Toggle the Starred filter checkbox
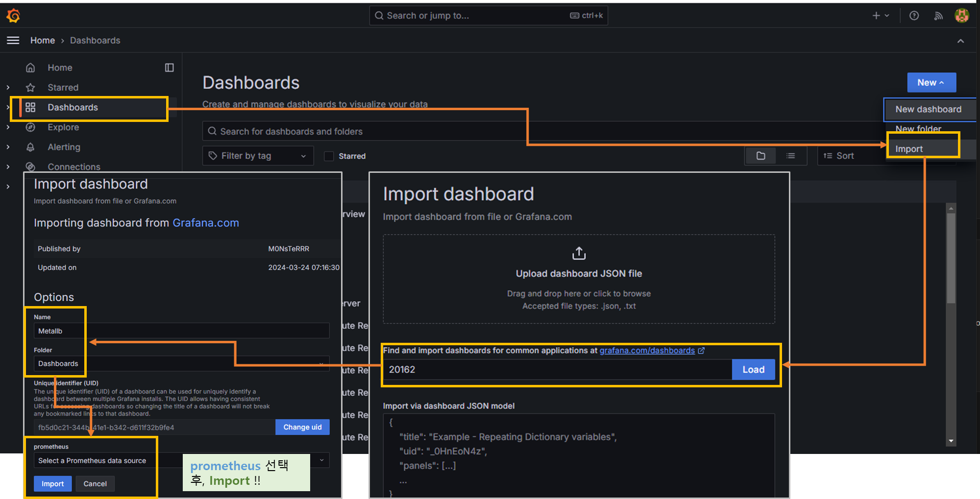 coord(329,156)
